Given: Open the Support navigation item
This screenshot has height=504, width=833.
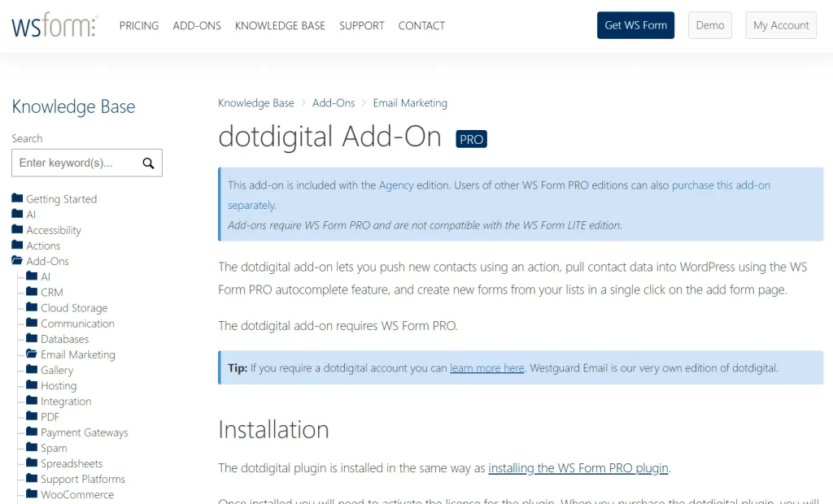Looking at the screenshot, I should click(362, 25).
